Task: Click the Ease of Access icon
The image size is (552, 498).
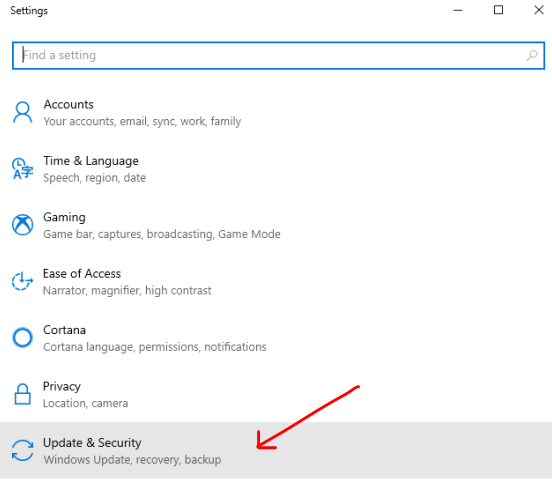Action: [x=23, y=281]
